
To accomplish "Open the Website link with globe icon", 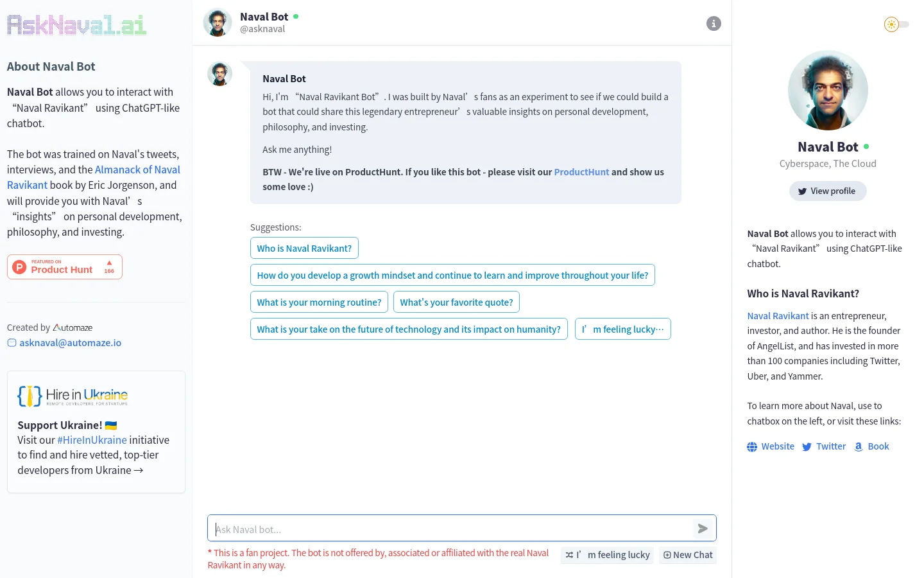I will (771, 446).
